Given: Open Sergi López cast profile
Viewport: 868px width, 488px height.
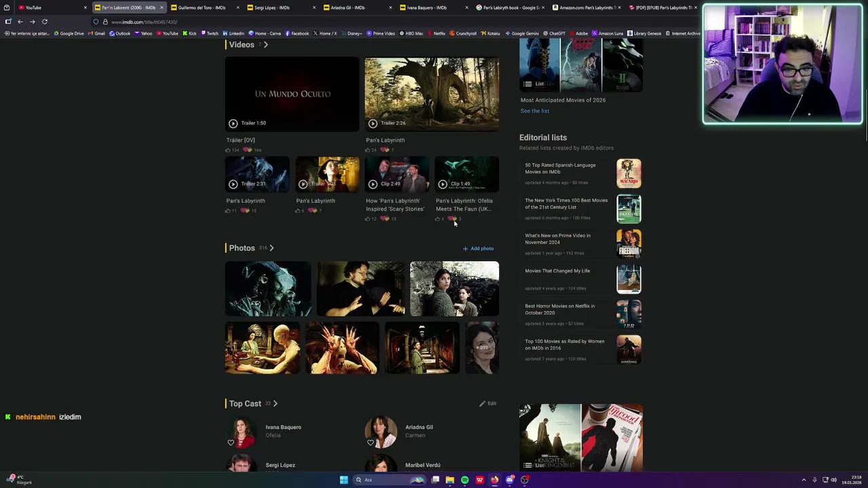Looking at the screenshot, I should tap(280, 466).
